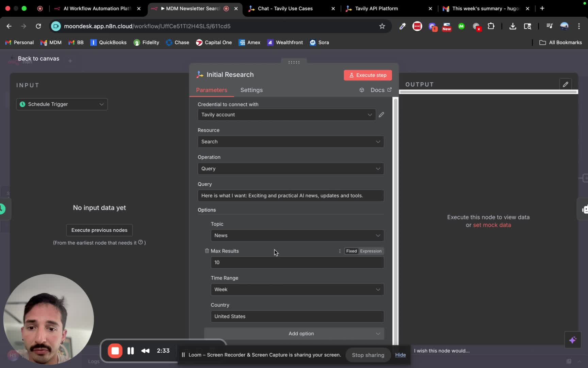Image resolution: width=588 pixels, height=368 pixels.
Task: Open the Chase bookmark
Action: pyautogui.click(x=177, y=43)
